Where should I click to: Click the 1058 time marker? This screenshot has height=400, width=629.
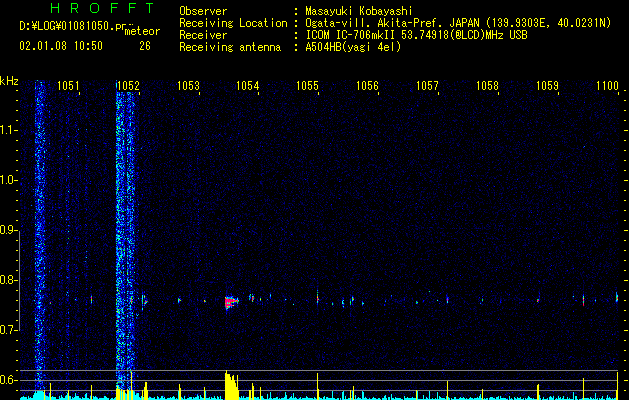click(487, 86)
